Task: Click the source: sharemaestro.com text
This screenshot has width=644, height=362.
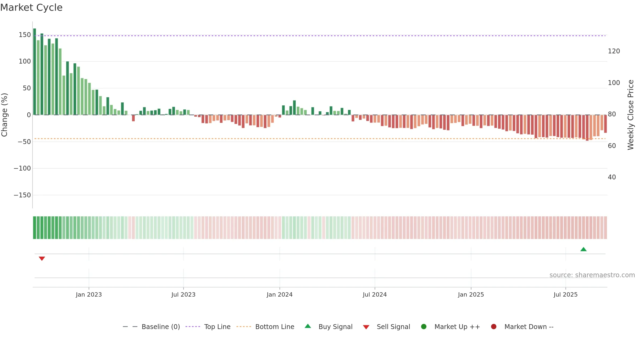Action: (x=592, y=275)
